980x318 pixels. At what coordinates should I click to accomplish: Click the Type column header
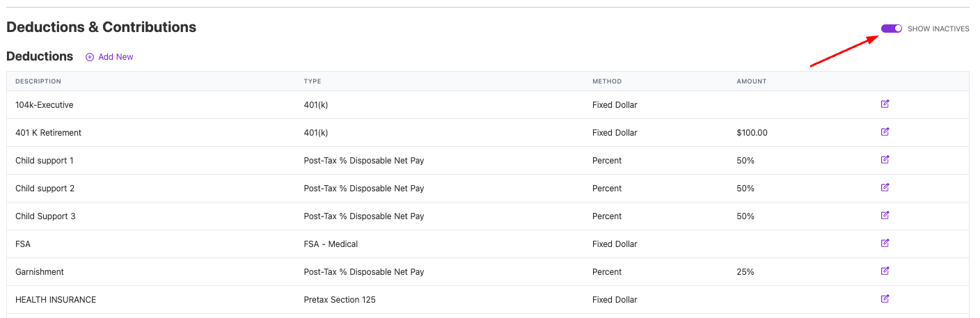(313, 81)
